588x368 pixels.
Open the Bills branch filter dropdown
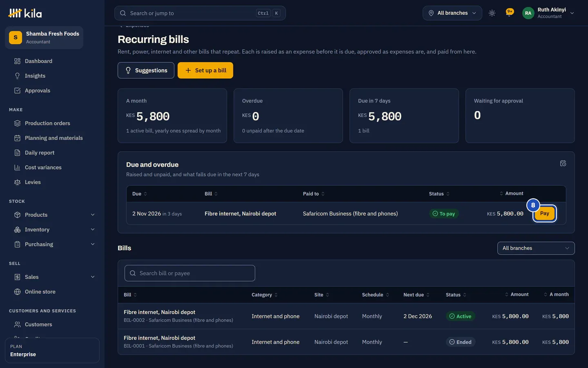point(536,248)
